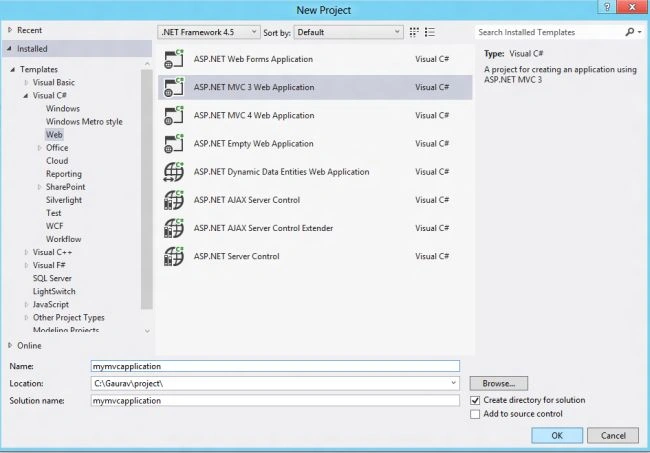Select ASP.NET Empty Web Application text
Screen dimensions: 650x453
coord(253,143)
